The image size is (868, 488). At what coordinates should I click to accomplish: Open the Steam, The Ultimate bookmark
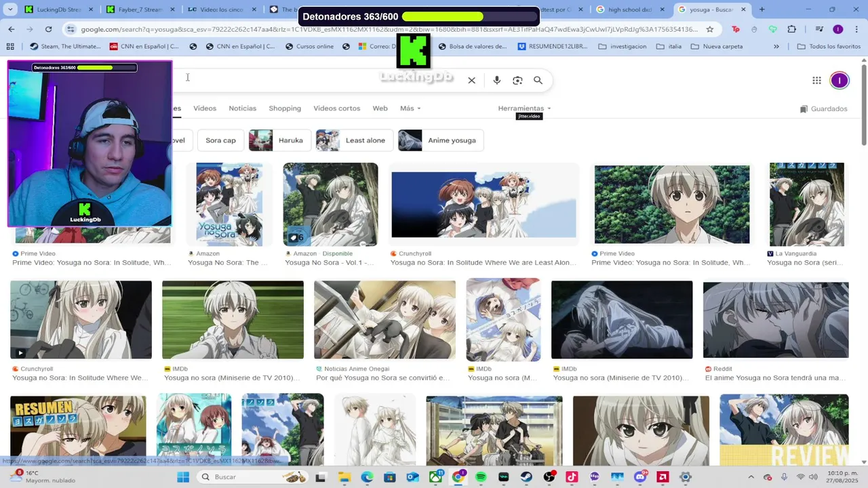(x=66, y=46)
